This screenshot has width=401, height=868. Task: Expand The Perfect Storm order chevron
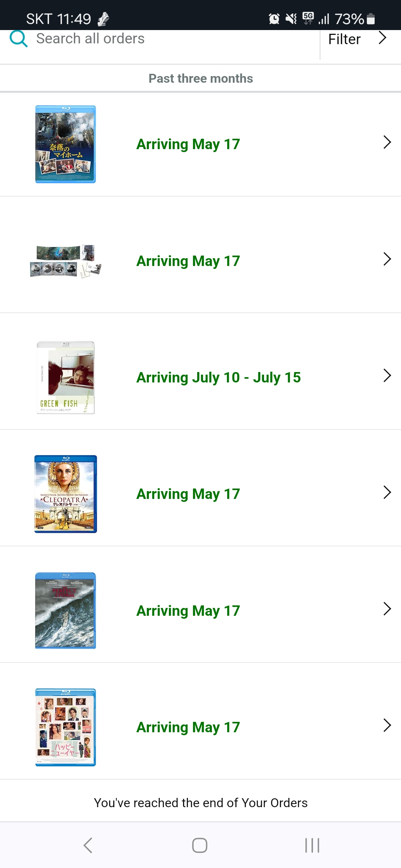(x=387, y=609)
